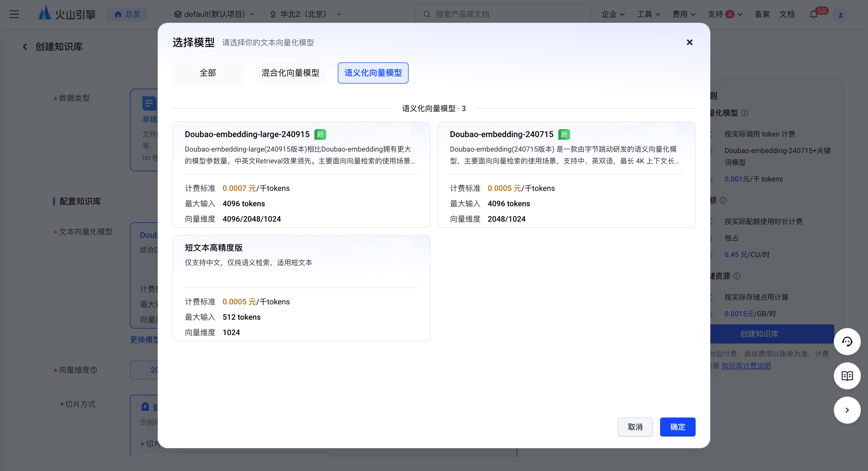The height and width of the screenshot is (471, 868).
Task: Click the 512 tokens value
Action: [242, 317]
